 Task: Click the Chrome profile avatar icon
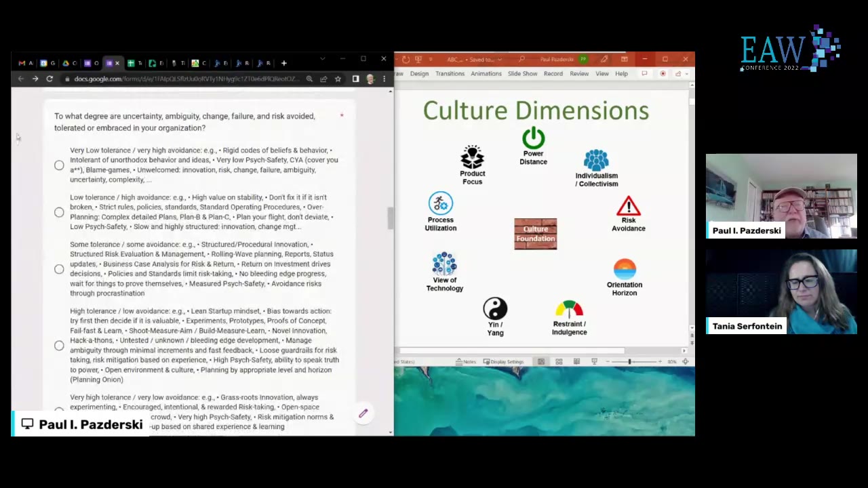click(370, 79)
